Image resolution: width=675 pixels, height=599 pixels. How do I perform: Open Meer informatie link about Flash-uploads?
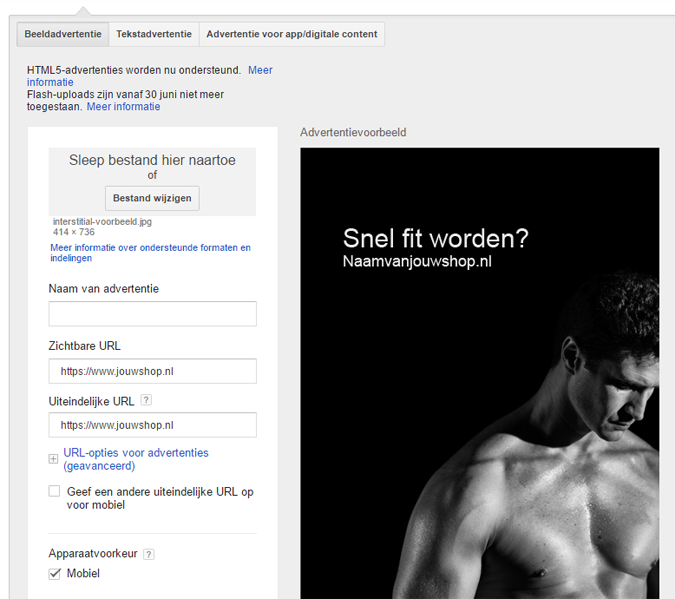click(x=123, y=106)
